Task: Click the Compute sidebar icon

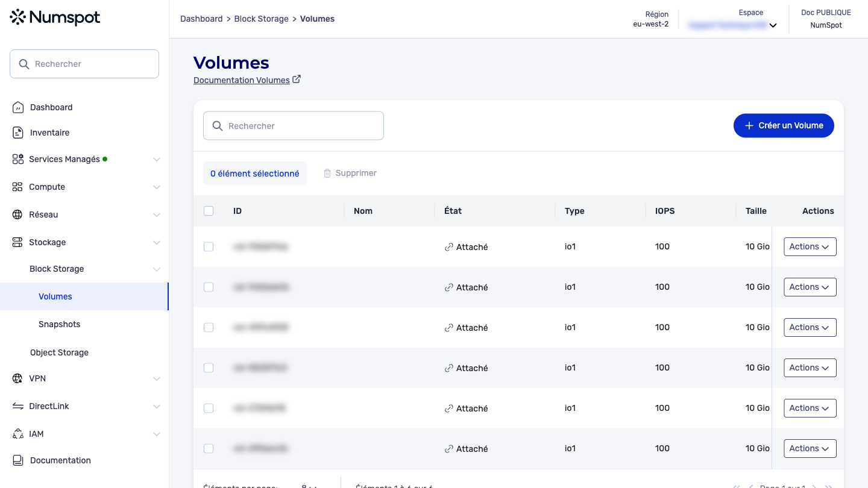Action: click(x=17, y=187)
